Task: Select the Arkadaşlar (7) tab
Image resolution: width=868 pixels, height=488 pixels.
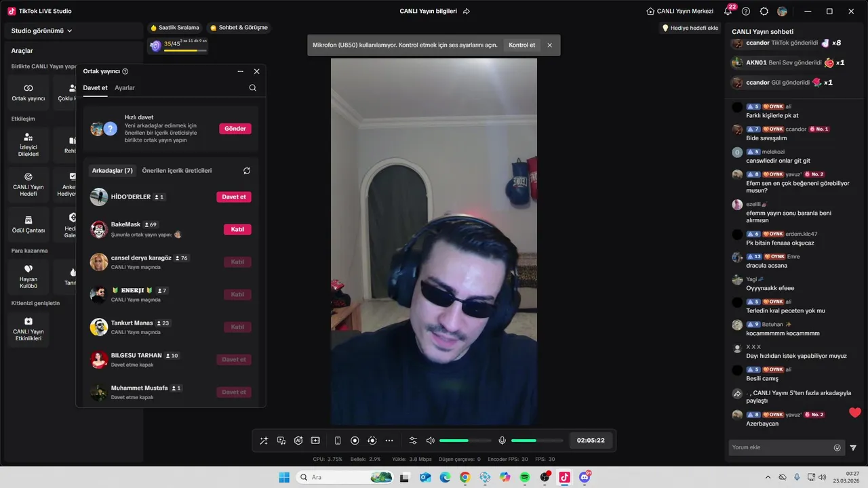Action: point(113,171)
